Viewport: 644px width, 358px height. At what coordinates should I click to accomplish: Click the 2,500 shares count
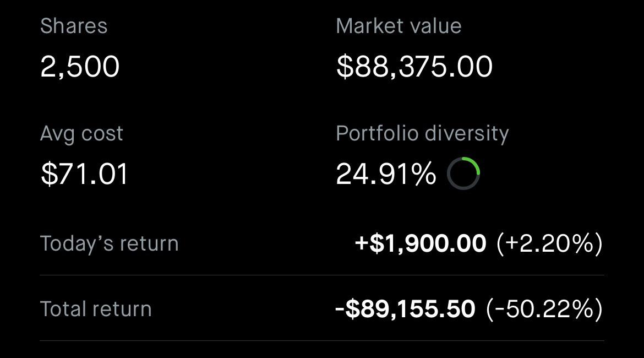[80, 67]
